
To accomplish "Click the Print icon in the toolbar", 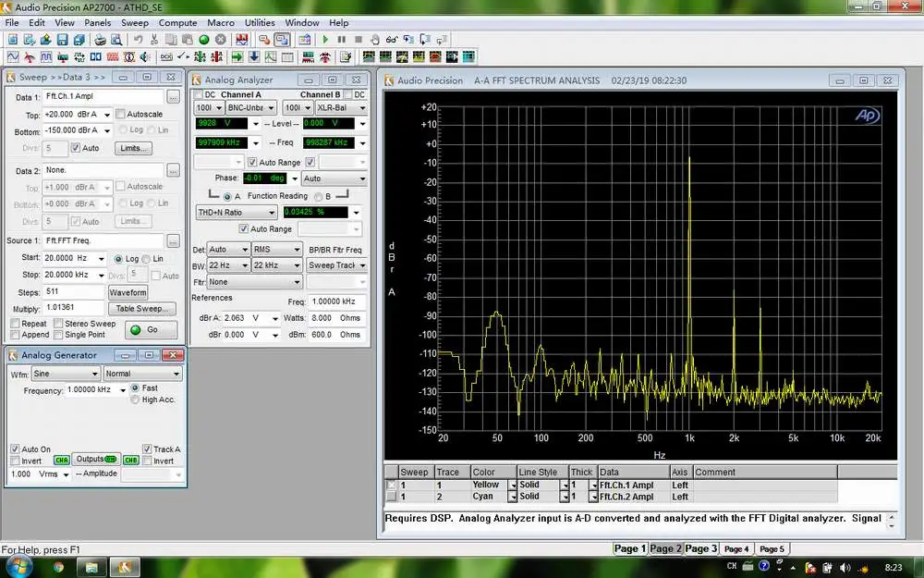I will click(x=100, y=40).
